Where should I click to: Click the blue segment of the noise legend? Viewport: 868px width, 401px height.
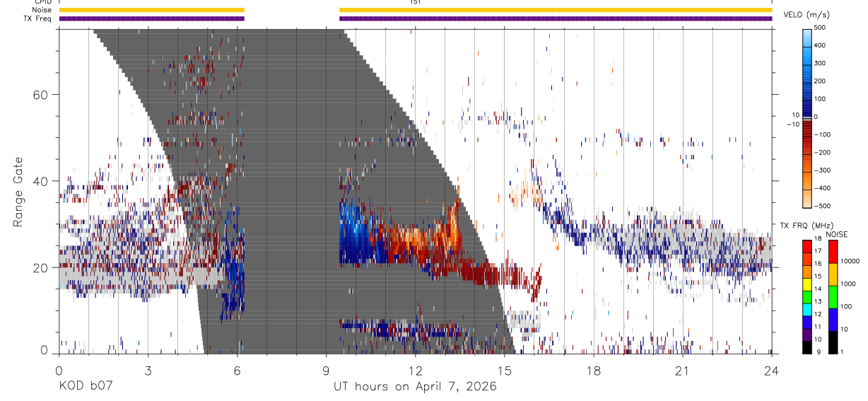tap(833, 320)
